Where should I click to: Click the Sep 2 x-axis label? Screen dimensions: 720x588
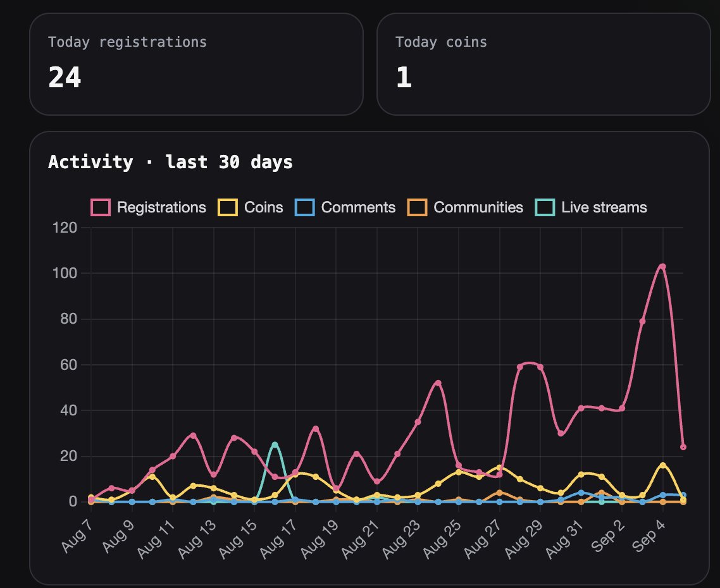tap(607, 536)
